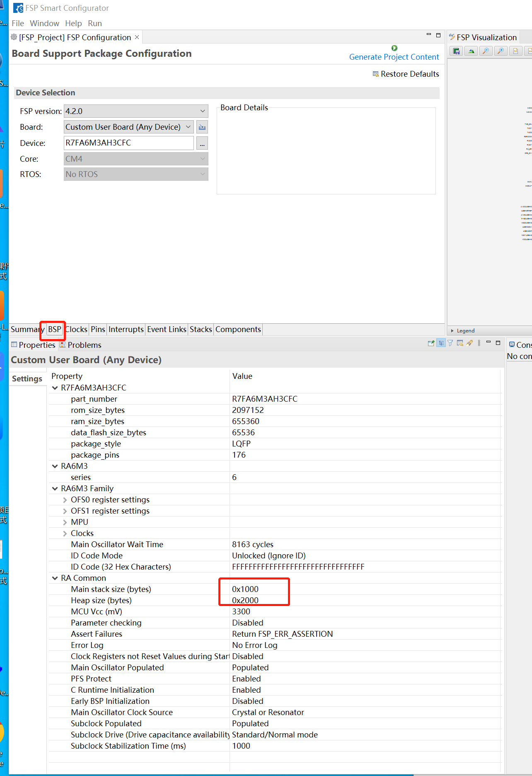Collapse the RA6M3 property group

[55, 466]
